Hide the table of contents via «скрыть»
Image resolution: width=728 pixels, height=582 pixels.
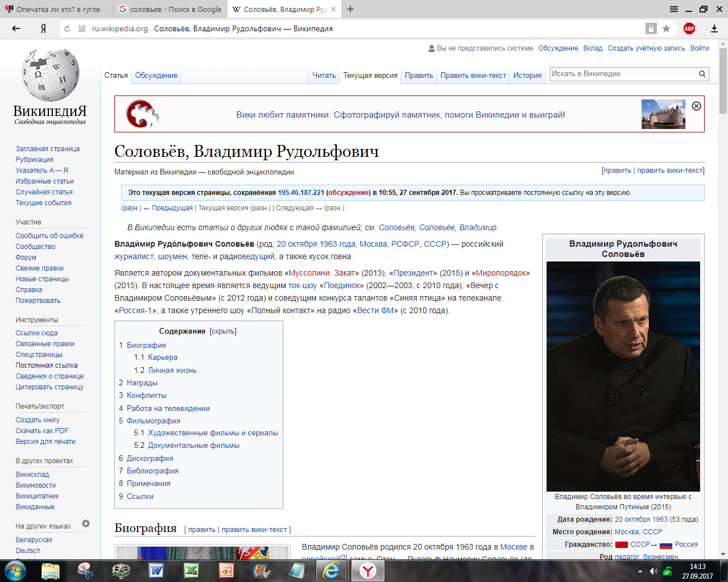(x=223, y=331)
